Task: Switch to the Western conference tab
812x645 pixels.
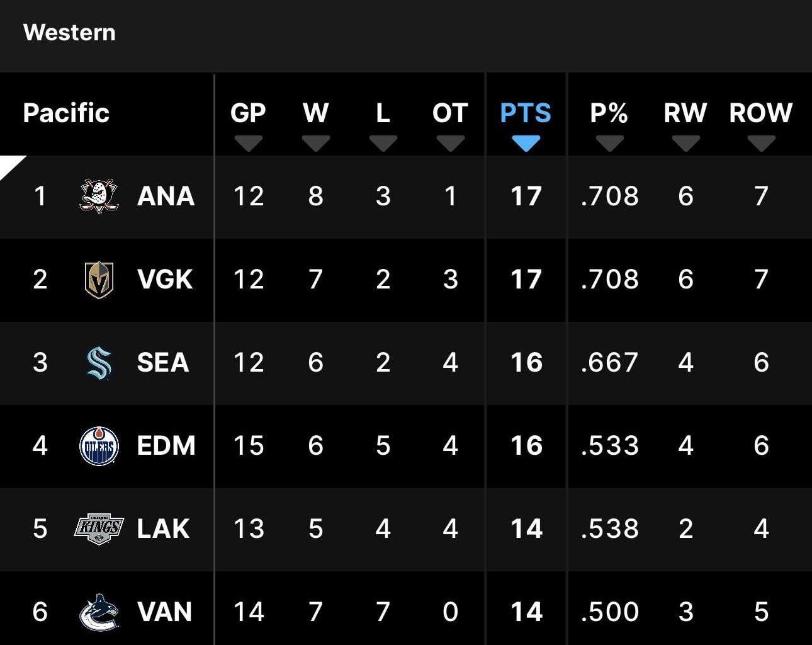Action: pyautogui.click(x=69, y=33)
